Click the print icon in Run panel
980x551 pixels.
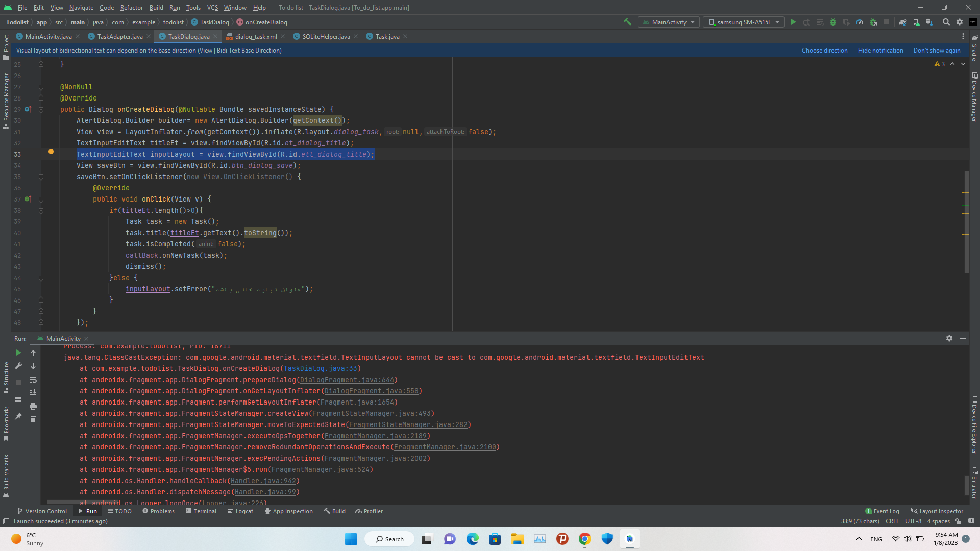click(33, 406)
